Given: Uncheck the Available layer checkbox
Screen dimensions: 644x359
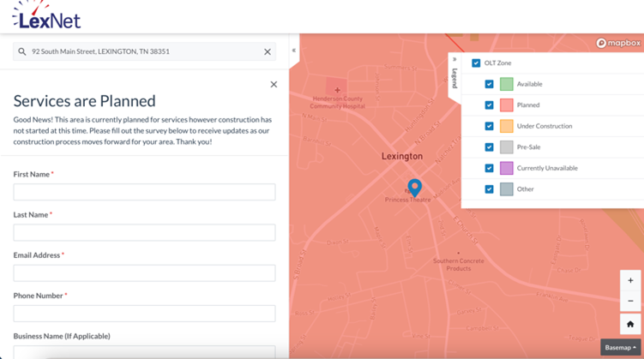Looking at the screenshot, I should click(489, 84).
